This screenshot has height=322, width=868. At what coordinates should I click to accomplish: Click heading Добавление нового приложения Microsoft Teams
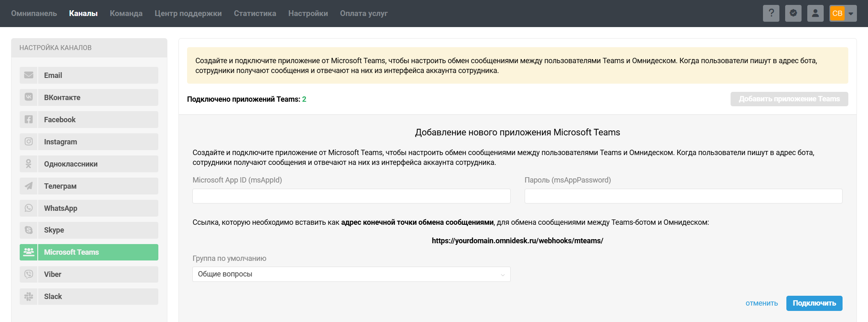(x=518, y=132)
